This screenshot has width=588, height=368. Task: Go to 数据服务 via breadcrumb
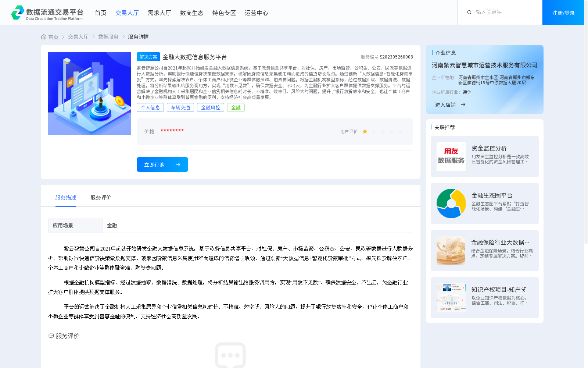pyautogui.click(x=108, y=37)
